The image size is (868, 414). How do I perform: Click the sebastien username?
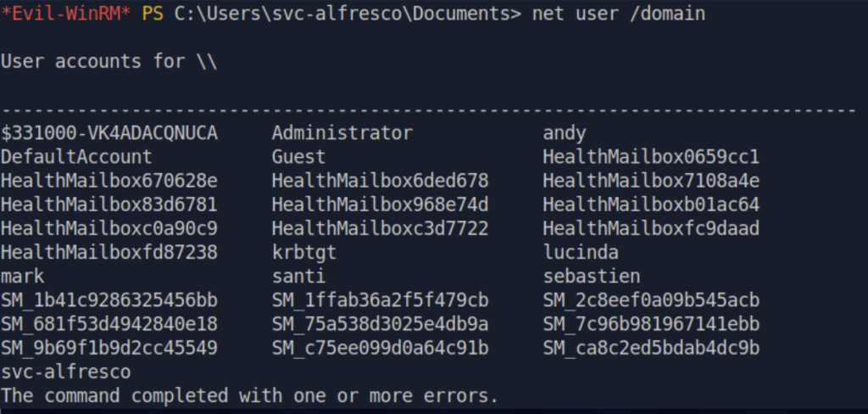591,276
